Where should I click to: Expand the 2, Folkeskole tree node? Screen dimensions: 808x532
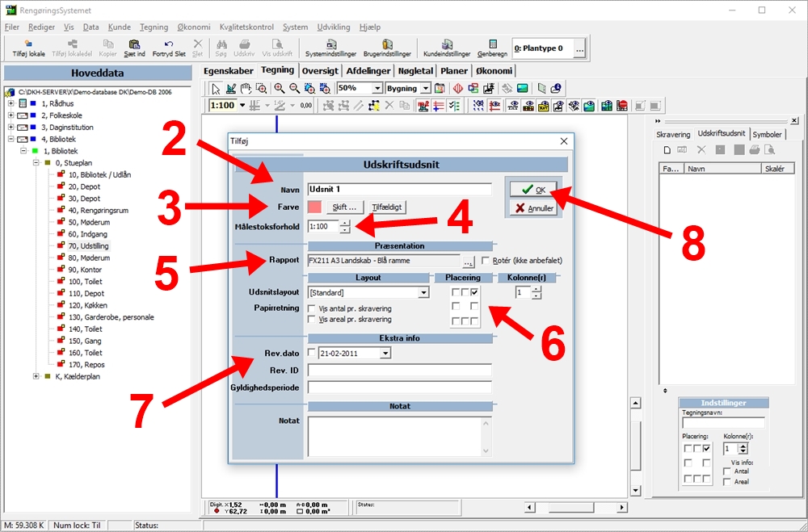pos(11,115)
